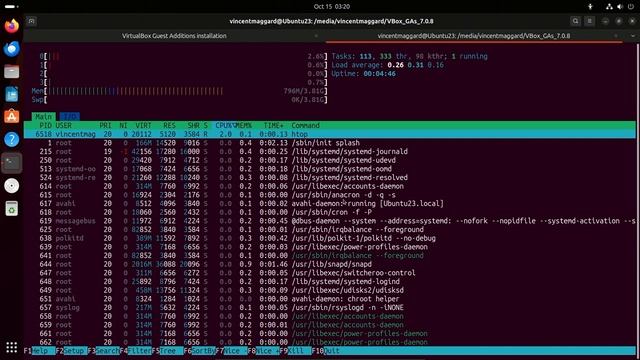Show Applications grid
Viewport: 640px width, 360px height.
11,347
